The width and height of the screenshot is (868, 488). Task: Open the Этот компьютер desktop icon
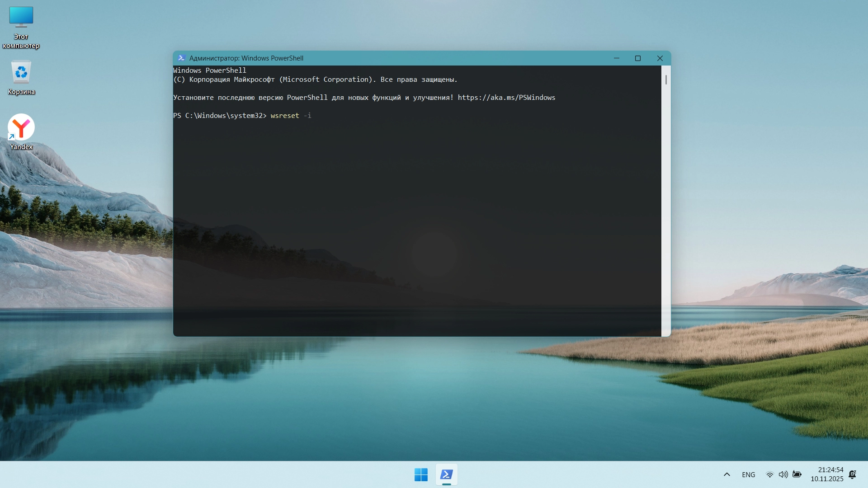click(x=21, y=18)
